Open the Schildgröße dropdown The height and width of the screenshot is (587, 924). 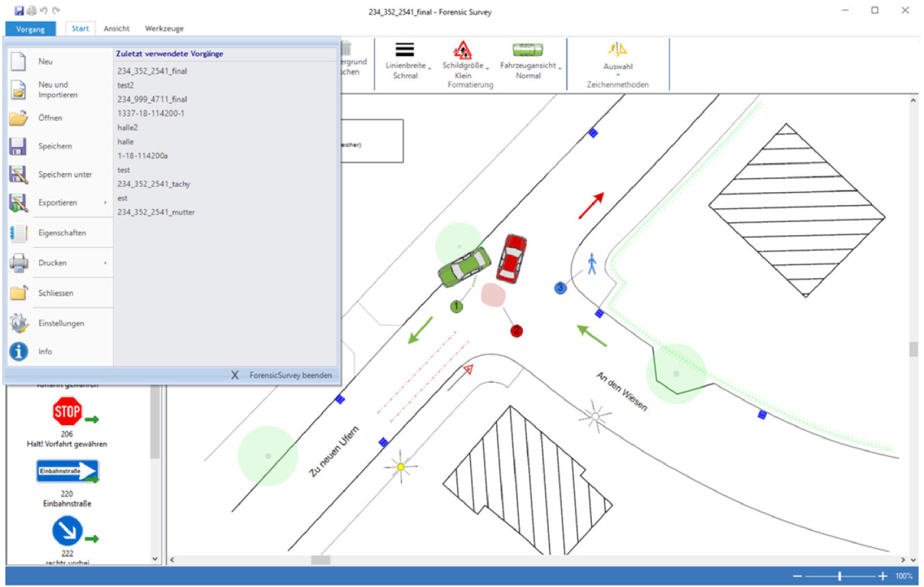coord(463,66)
